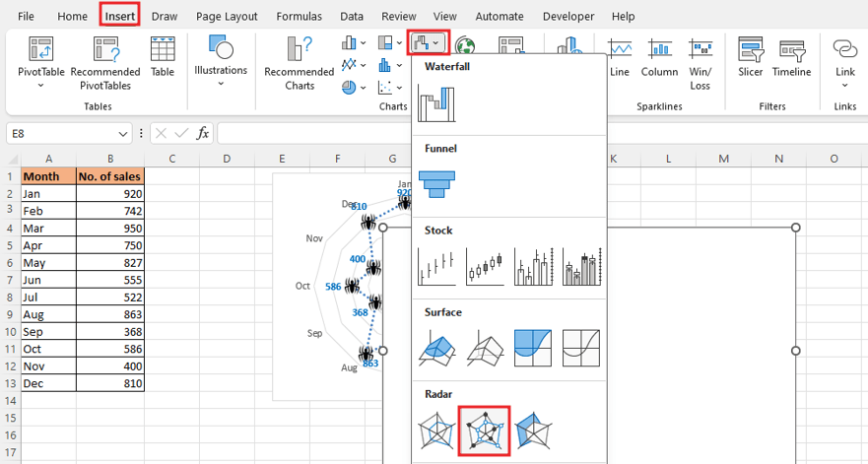Switch to the Home tab

pos(72,16)
